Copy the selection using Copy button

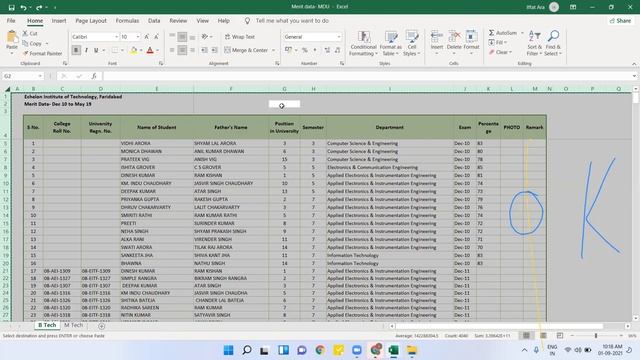click(32, 43)
